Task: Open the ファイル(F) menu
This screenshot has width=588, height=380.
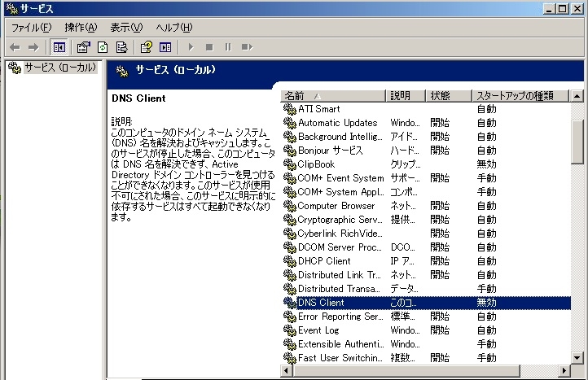Action: point(31,28)
